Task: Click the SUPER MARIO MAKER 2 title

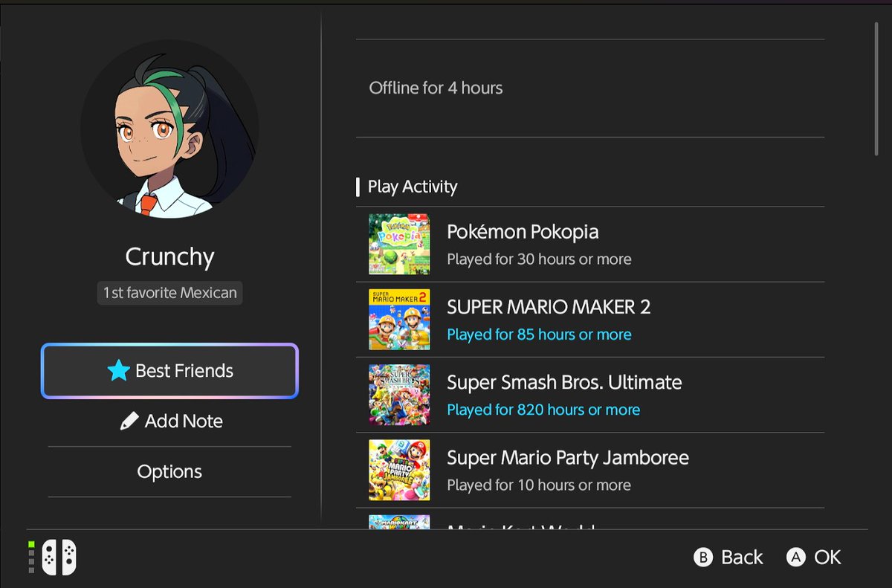Action: pos(549,307)
